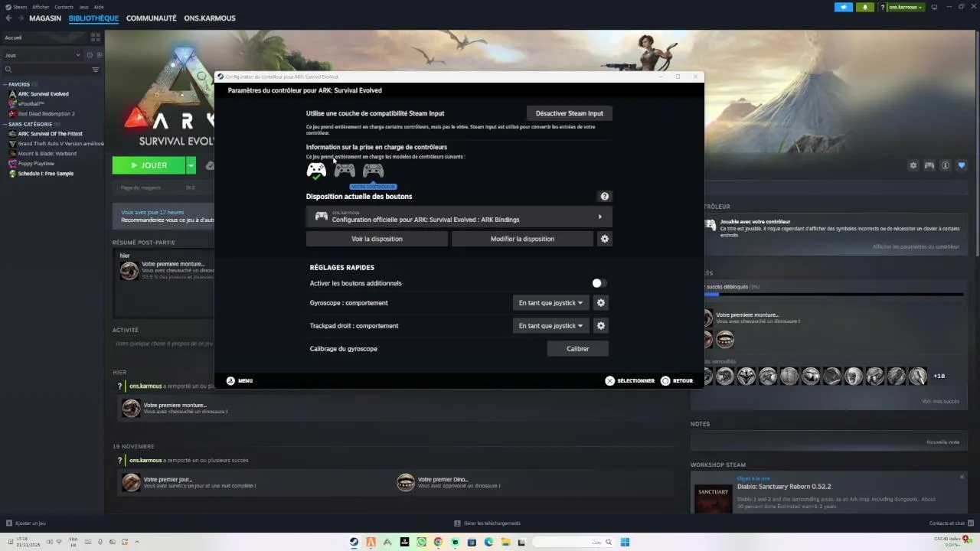Screen dimensions: 980x551
Task: Click Calibrer gyroscope button
Action: (578, 349)
